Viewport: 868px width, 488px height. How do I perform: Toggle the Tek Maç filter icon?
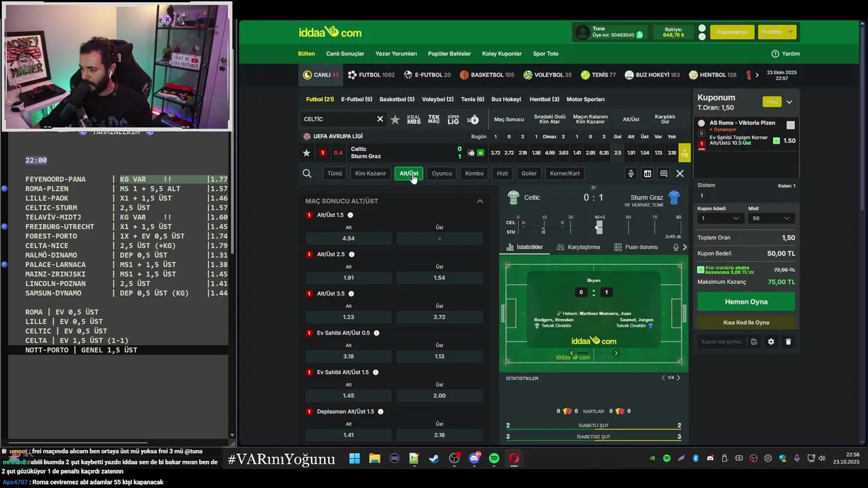click(x=434, y=119)
